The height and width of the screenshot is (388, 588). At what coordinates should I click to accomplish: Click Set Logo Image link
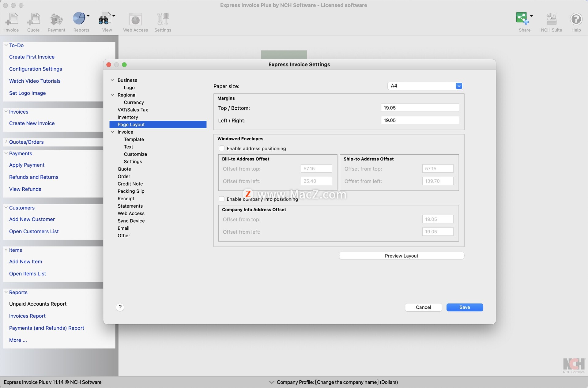[x=27, y=93]
